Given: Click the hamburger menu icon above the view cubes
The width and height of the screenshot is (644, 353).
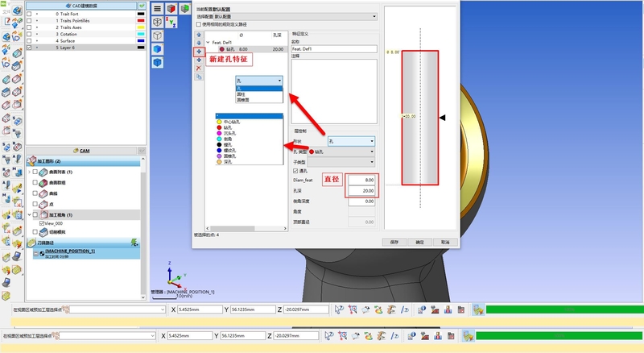Looking at the screenshot, I should point(158,7).
